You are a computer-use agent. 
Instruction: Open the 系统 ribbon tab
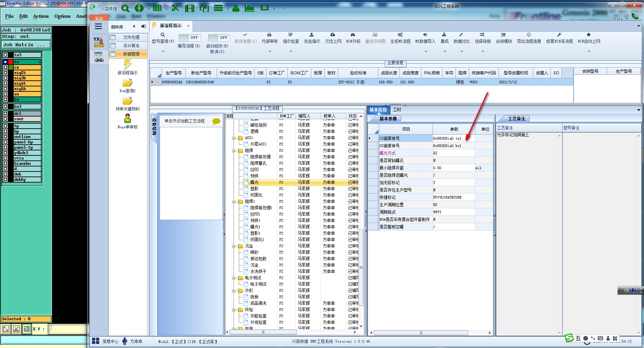(99, 18)
